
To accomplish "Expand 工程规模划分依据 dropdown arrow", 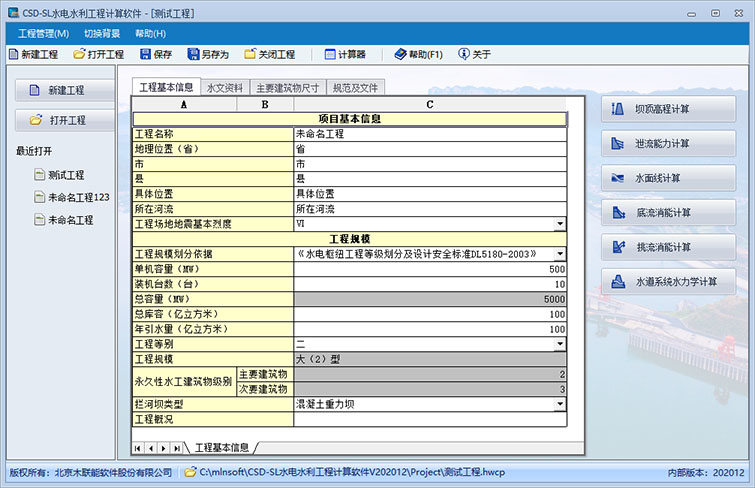I will click(560, 254).
